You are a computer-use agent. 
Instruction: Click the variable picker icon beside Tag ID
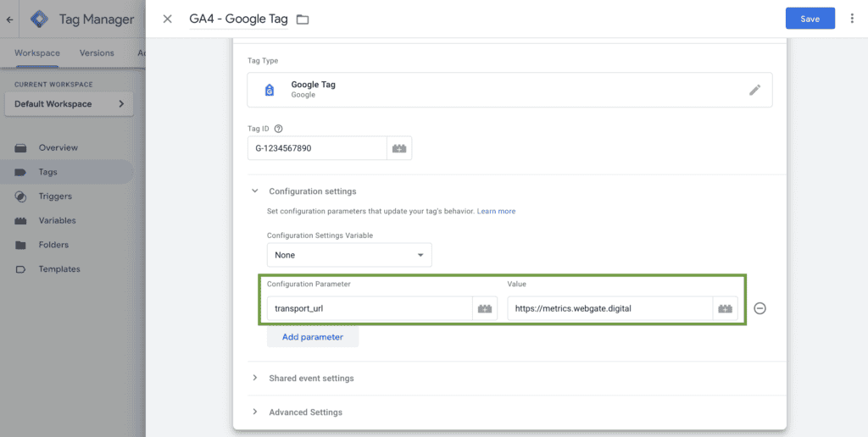[x=398, y=149]
